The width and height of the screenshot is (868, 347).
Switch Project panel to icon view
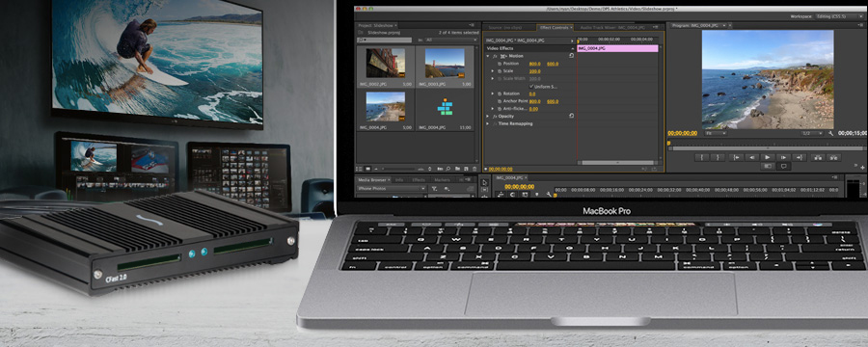click(368, 169)
